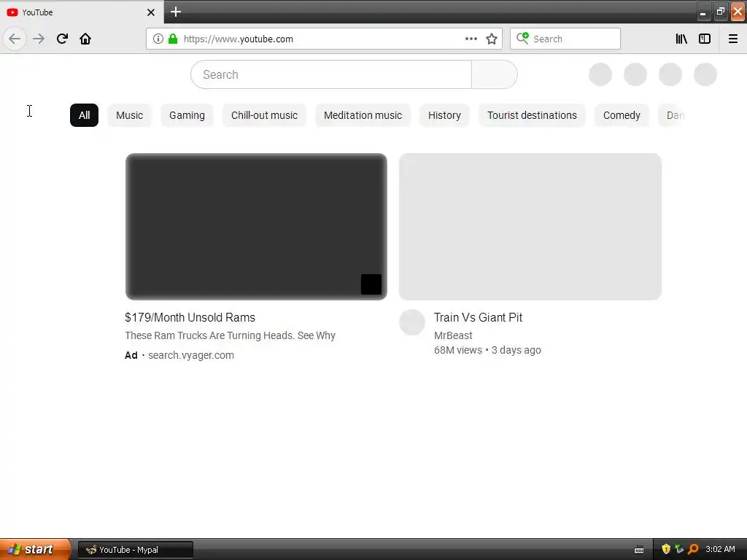
Task: Click the browser forward arrow
Action: point(39,39)
